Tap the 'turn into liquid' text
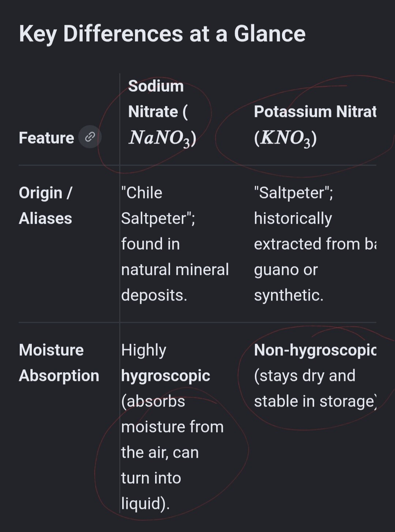The width and height of the screenshot is (395, 532). [151, 491]
